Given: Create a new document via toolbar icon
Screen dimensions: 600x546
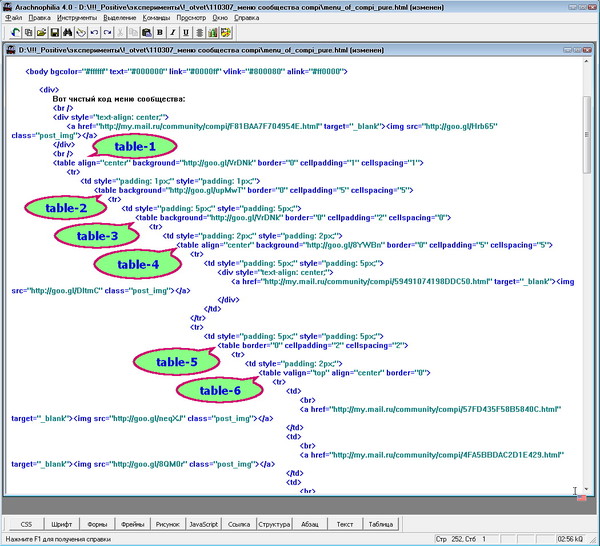Looking at the screenshot, I should tap(28, 33).
